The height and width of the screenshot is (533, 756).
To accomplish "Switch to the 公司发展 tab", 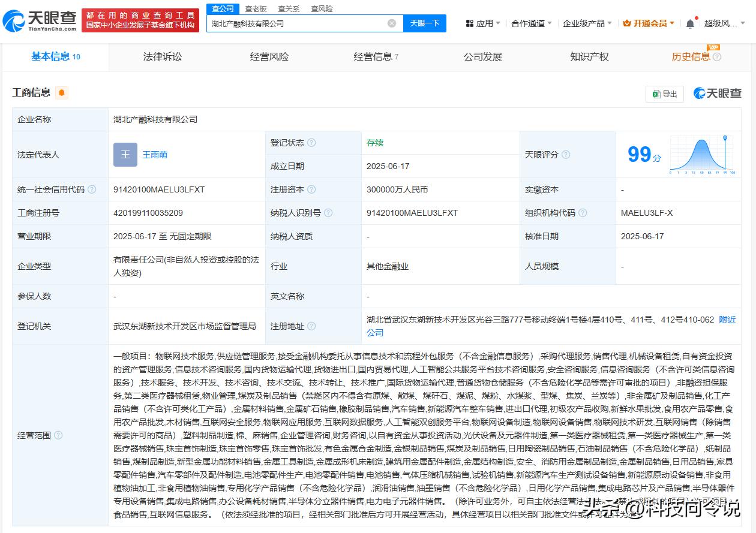I will coord(482,57).
